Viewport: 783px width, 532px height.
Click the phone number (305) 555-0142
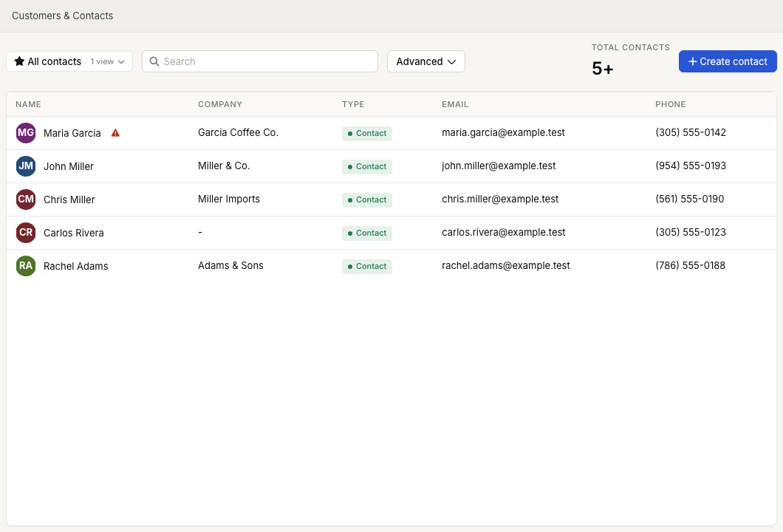coord(691,132)
